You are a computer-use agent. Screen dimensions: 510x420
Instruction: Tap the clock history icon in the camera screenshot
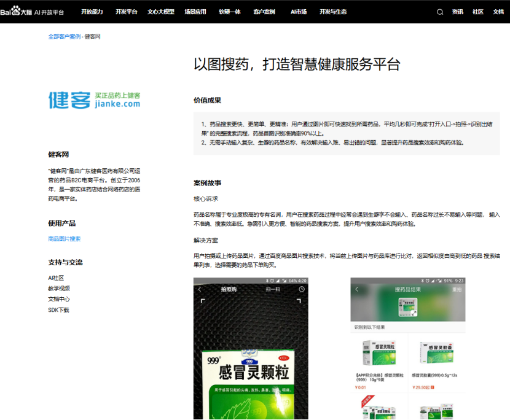tap(302, 288)
